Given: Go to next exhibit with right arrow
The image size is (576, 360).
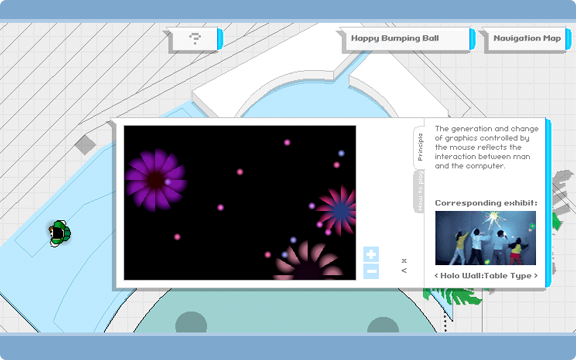Looking at the screenshot, I should (x=536, y=276).
